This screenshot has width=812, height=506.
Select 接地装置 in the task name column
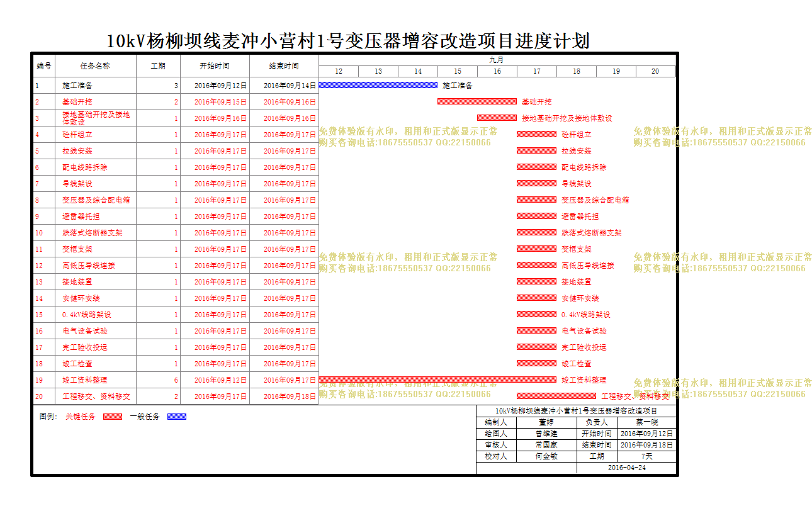pos(77,282)
